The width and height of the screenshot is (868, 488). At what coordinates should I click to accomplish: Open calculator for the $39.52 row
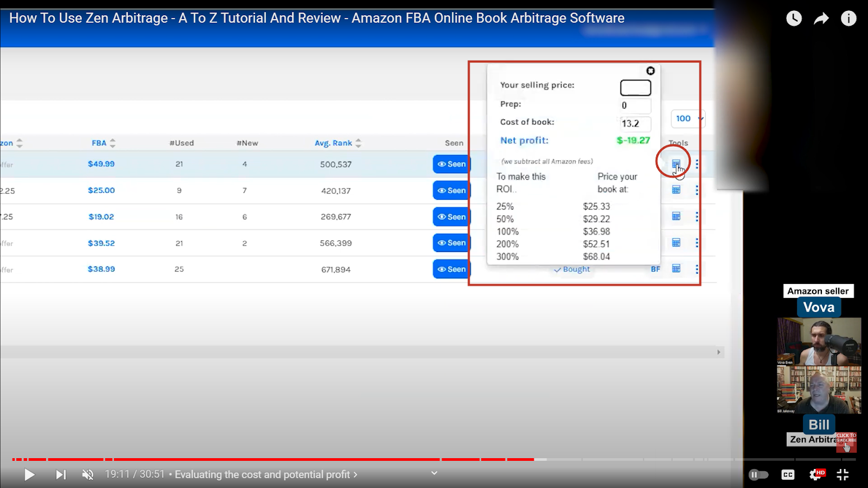coord(676,243)
